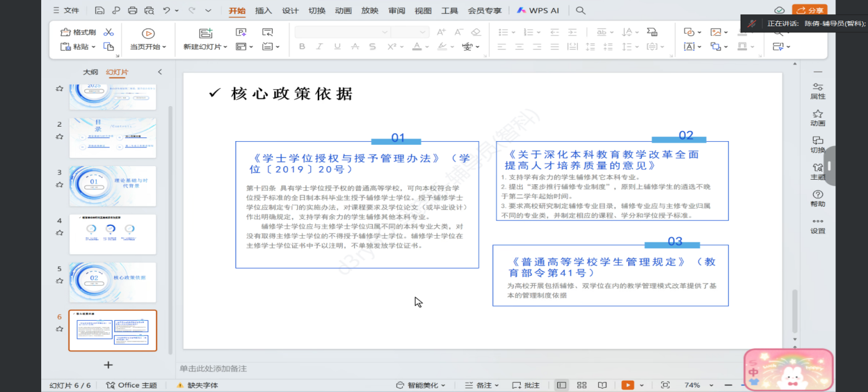Click the Format Painter (格式刷) tool
The height and width of the screenshot is (392, 868).
78,32
